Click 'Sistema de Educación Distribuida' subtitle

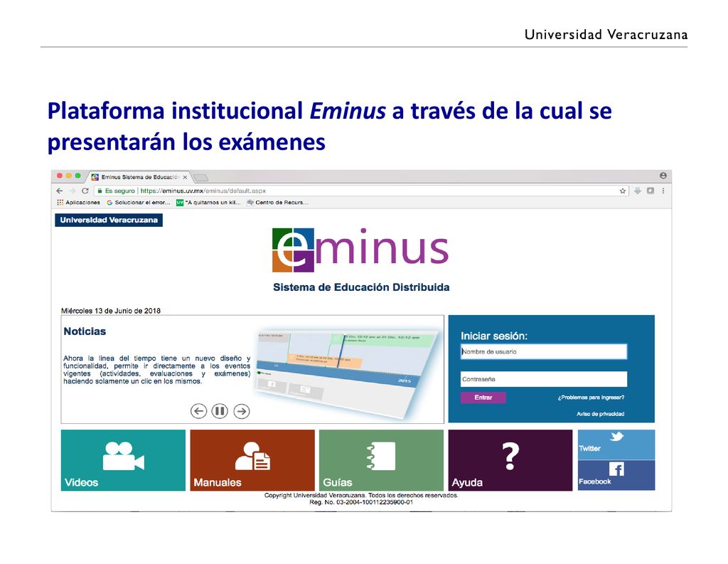[361, 287]
